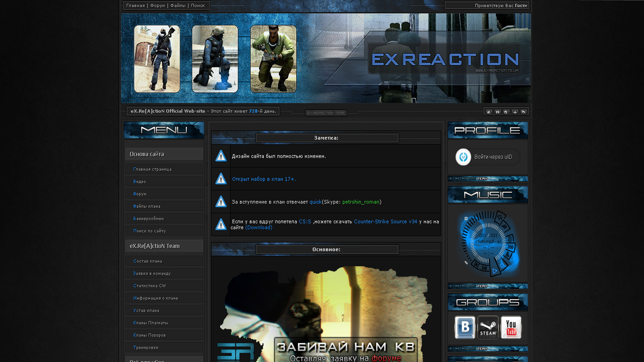Click the uID power login icon

[x=463, y=157]
